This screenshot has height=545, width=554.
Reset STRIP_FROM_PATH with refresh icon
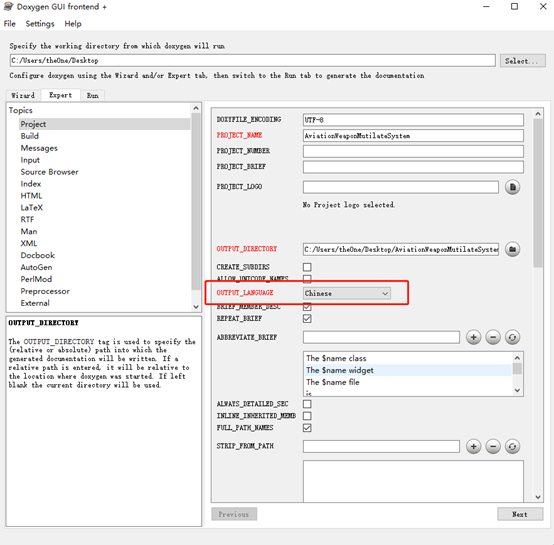point(512,446)
